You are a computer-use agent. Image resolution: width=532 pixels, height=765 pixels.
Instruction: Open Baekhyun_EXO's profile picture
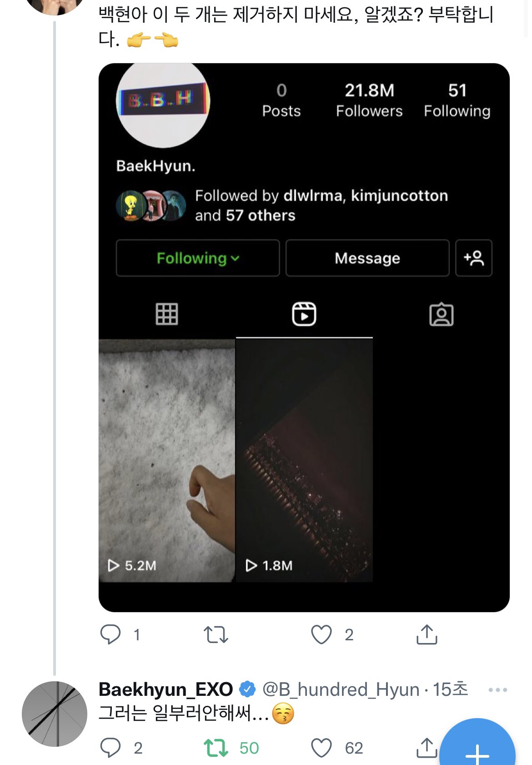(x=55, y=714)
